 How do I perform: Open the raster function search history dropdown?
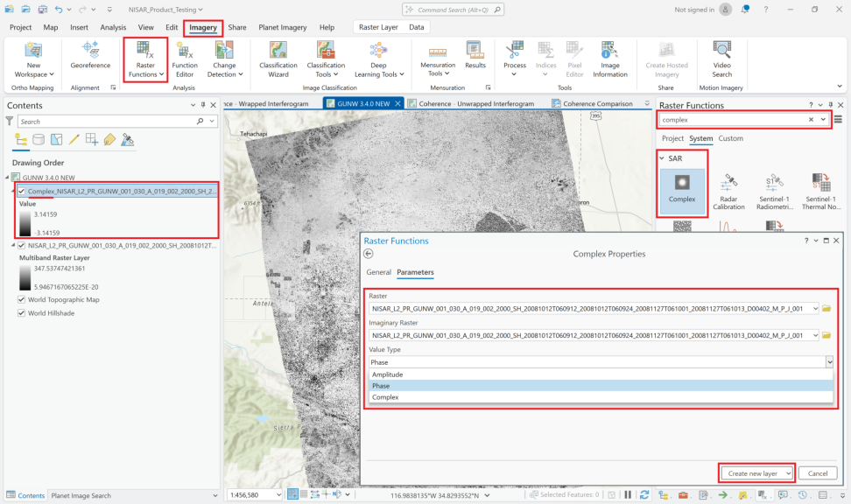tap(823, 119)
